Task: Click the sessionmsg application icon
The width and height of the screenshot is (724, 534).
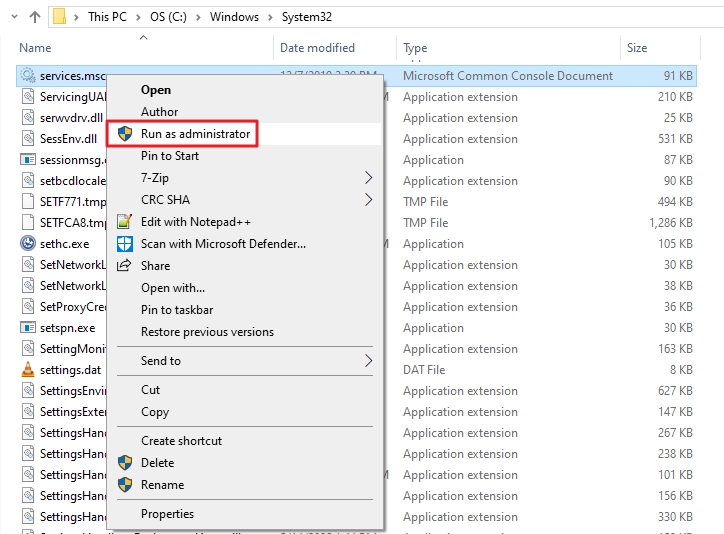Action: click(28, 160)
